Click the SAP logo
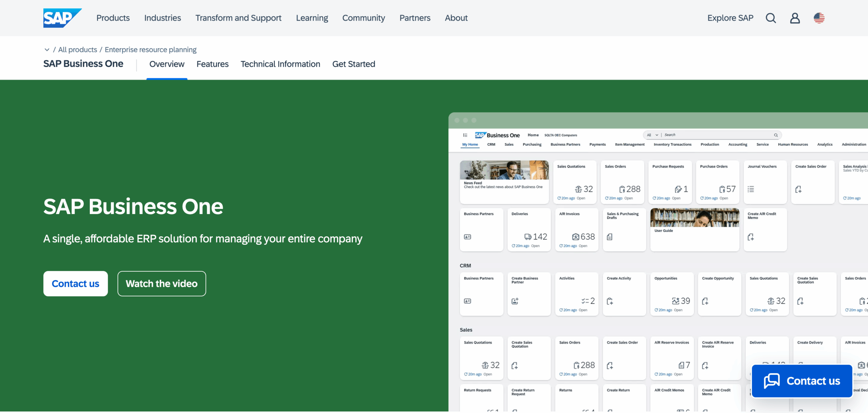Image resolution: width=868 pixels, height=413 pixels. click(x=62, y=18)
